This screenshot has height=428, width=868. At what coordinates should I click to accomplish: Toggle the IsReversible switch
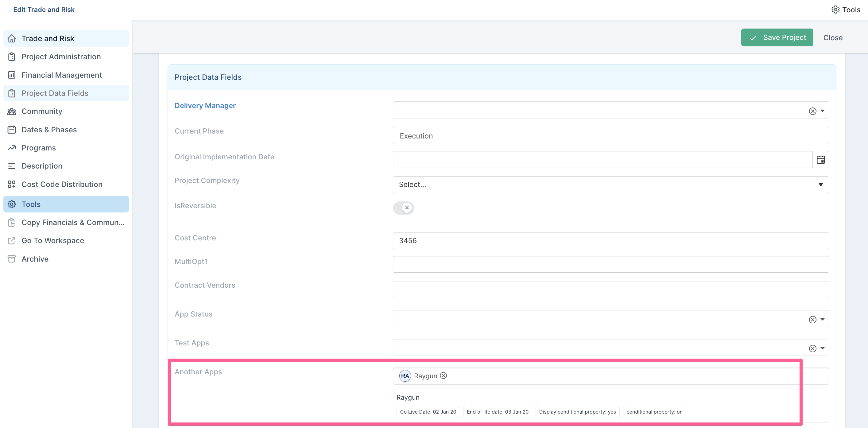[403, 208]
